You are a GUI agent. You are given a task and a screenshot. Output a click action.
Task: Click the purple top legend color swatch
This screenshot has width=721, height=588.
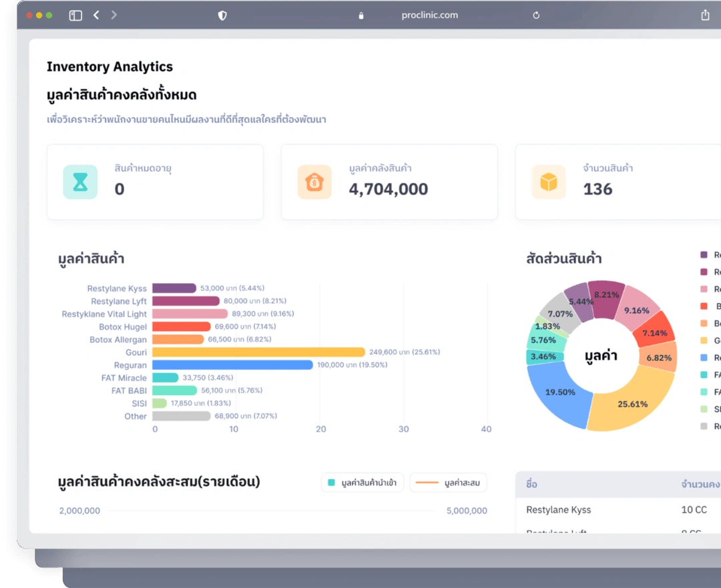point(704,255)
